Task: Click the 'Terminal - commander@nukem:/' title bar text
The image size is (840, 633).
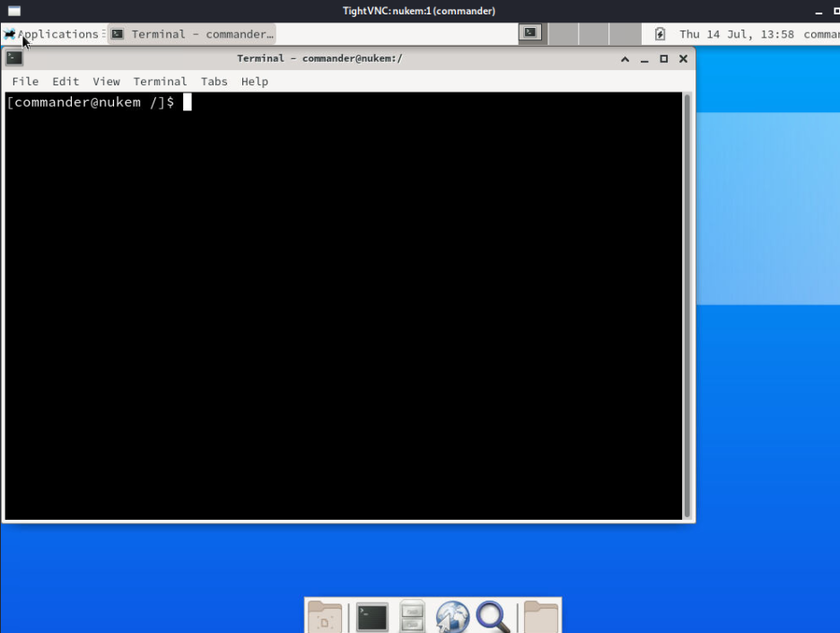Action: pos(319,58)
